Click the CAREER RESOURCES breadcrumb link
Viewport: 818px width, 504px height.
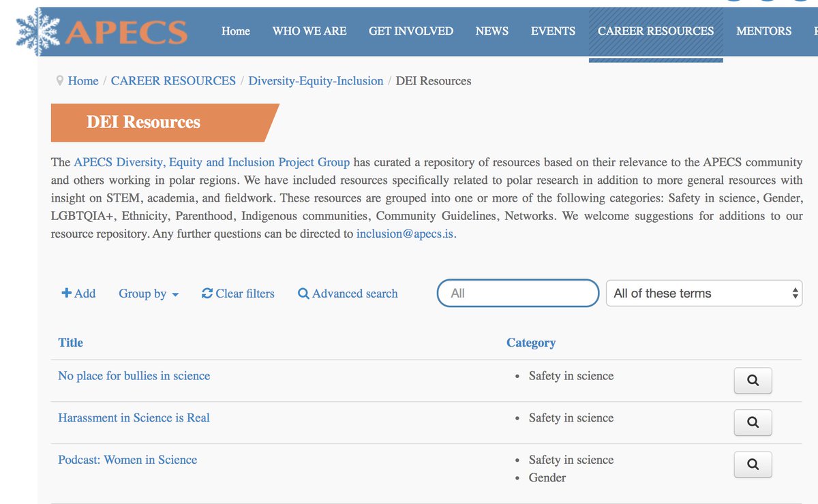(x=173, y=81)
